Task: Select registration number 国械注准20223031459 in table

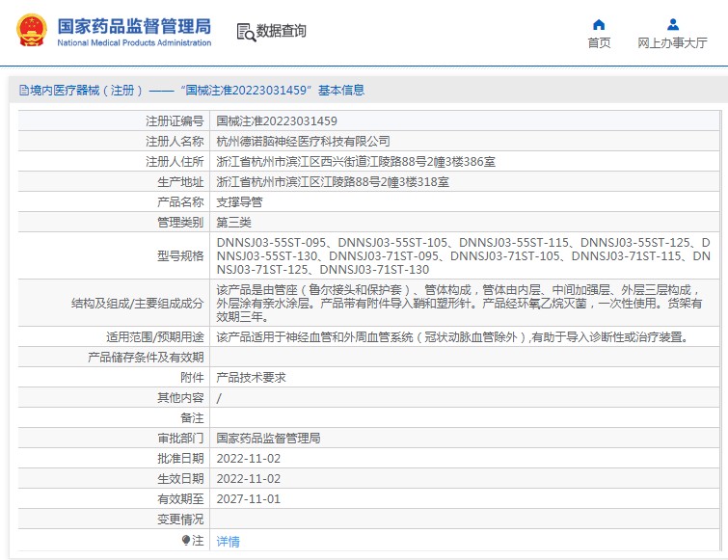Action: (x=277, y=121)
